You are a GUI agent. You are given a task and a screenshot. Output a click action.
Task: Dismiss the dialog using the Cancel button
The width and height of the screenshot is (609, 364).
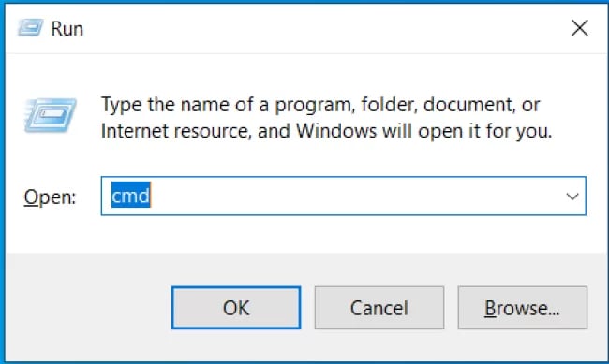379,308
